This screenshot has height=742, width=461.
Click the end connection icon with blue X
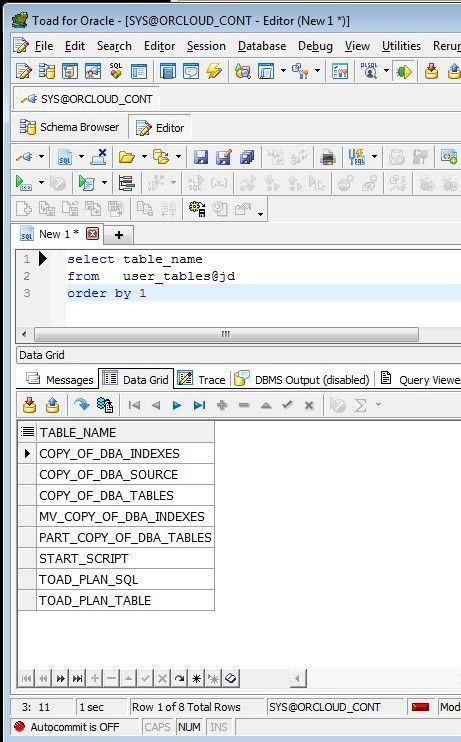pyautogui.click(x=99, y=157)
